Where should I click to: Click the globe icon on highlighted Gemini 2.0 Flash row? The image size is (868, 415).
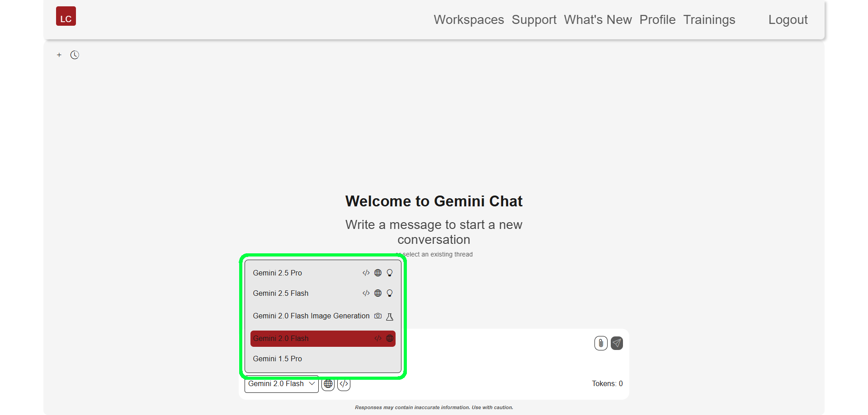point(390,338)
